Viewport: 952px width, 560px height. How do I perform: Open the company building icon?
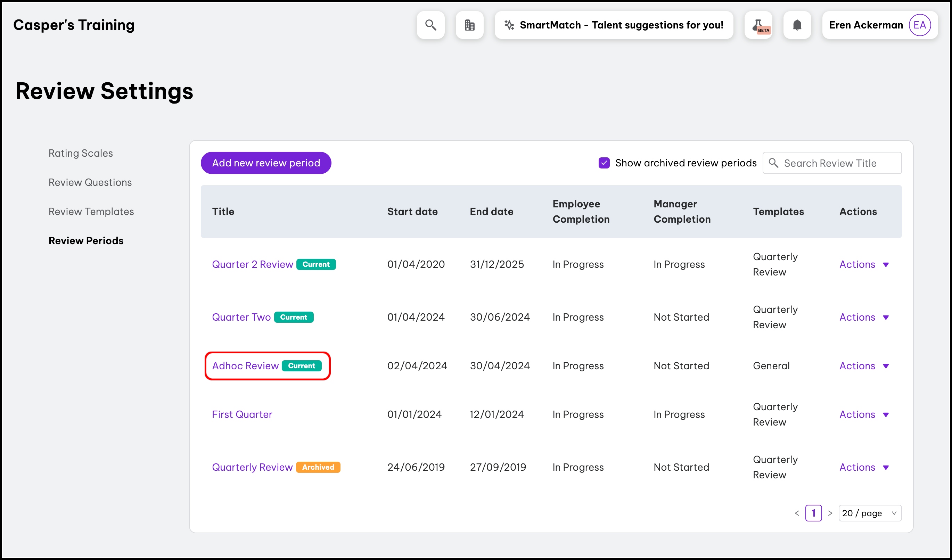click(469, 25)
